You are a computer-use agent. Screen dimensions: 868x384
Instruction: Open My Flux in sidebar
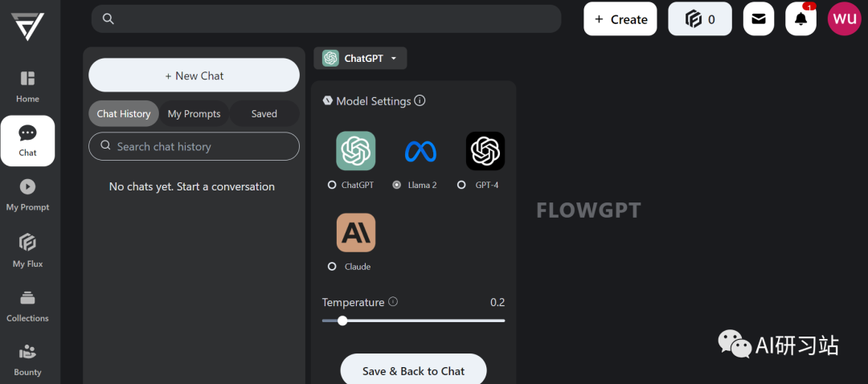[27, 251]
